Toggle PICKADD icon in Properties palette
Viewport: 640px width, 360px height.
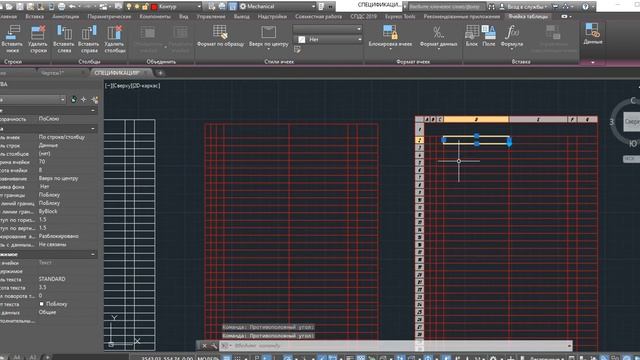pyautogui.click(x=73, y=100)
